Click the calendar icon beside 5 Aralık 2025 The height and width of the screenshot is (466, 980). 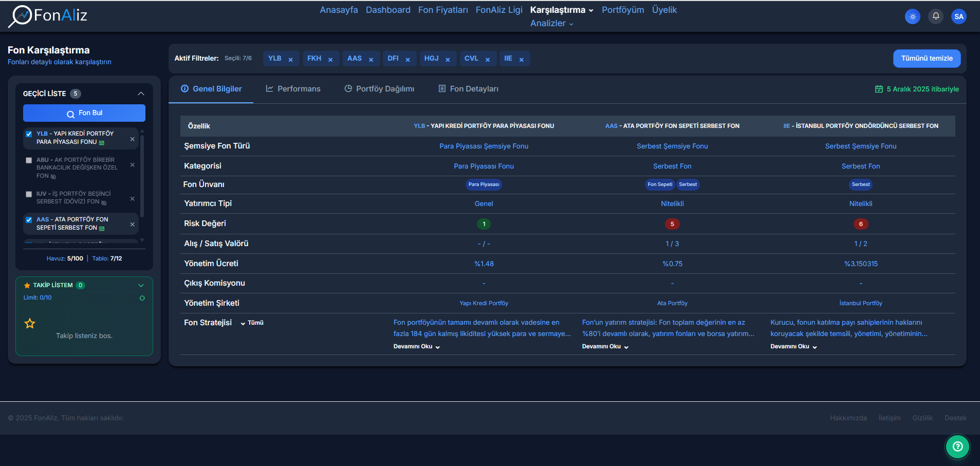[x=879, y=89]
